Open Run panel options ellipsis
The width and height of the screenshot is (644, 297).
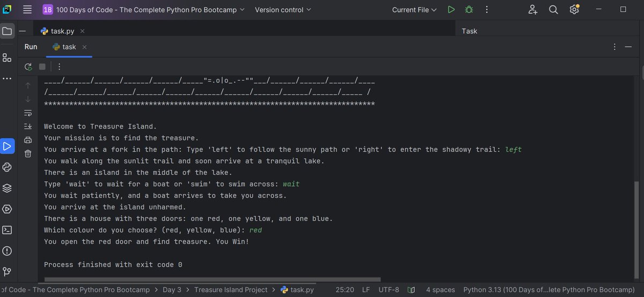(614, 47)
